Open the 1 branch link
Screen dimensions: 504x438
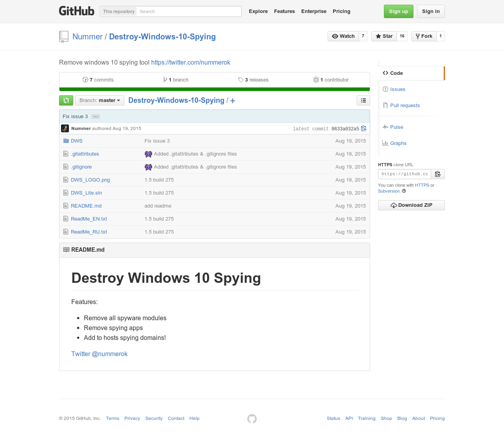coord(176,80)
